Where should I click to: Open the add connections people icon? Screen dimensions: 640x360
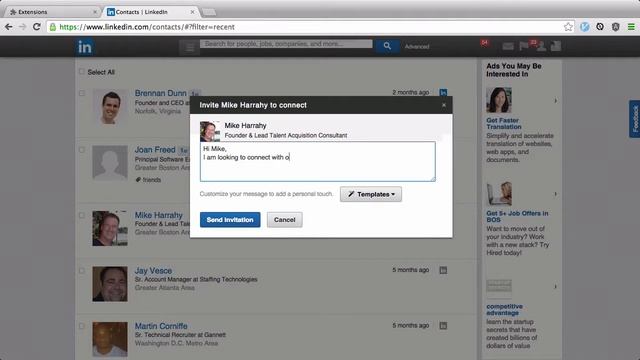point(541,46)
